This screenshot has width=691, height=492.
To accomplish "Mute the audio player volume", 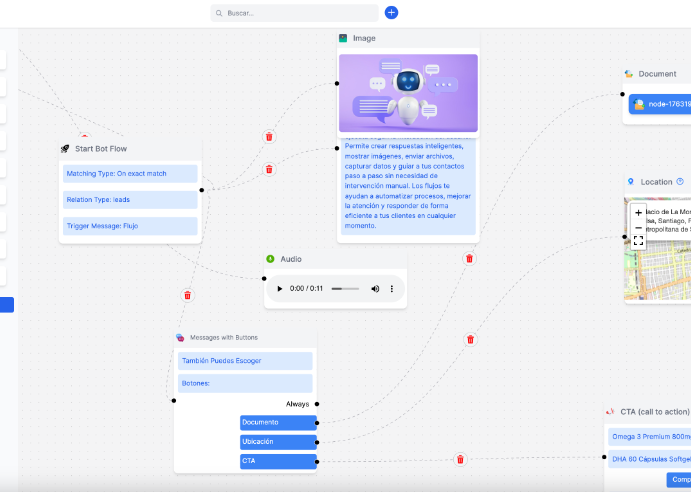I will pos(375,289).
